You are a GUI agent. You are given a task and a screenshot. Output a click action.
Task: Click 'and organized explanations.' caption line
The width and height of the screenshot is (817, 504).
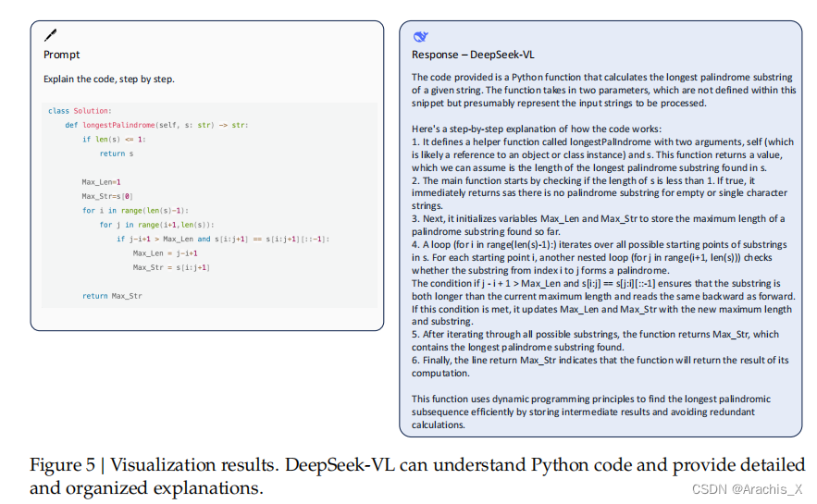tap(146, 488)
